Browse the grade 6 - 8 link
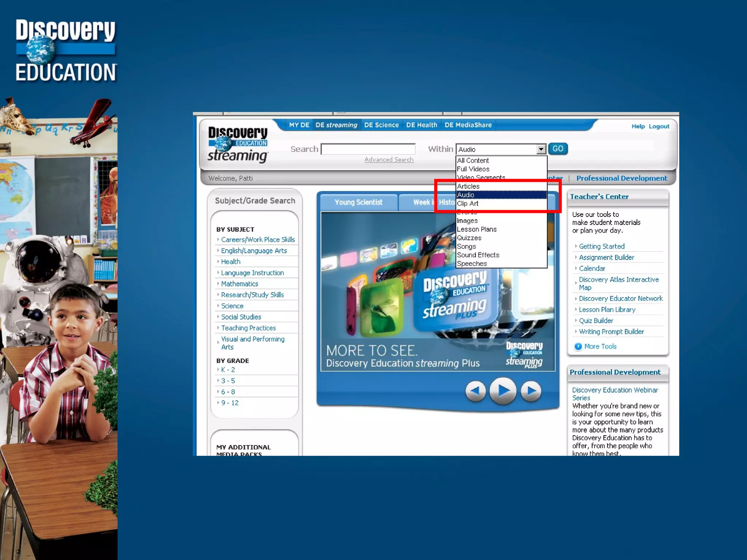 [228, 392]
